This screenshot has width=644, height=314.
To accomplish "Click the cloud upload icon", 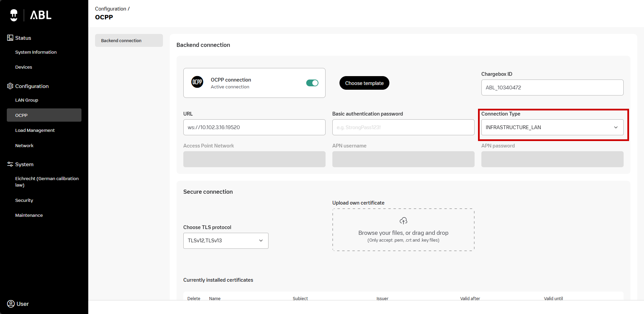I will click(403, 221).
